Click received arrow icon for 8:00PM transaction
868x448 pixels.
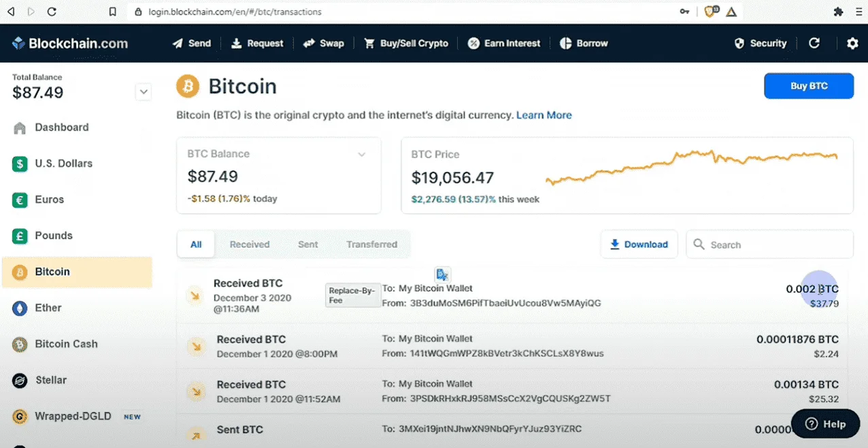pos(197,347)
